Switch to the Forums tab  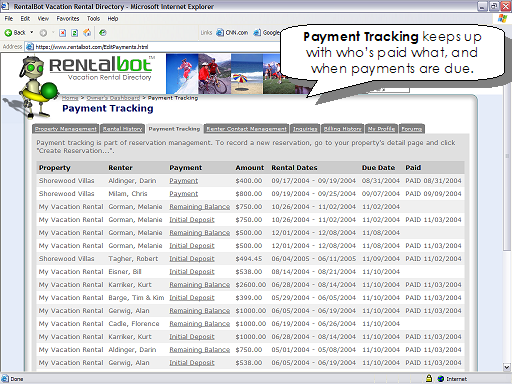point(412,129)
